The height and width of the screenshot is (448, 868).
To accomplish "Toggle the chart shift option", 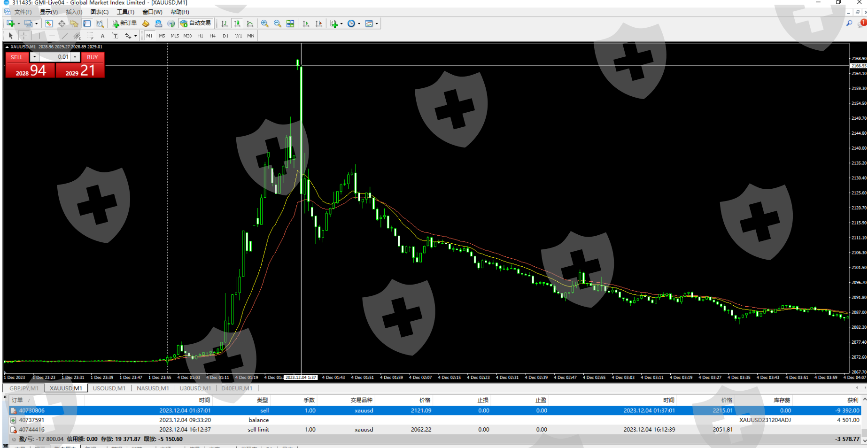I will (x=319, y=23).
